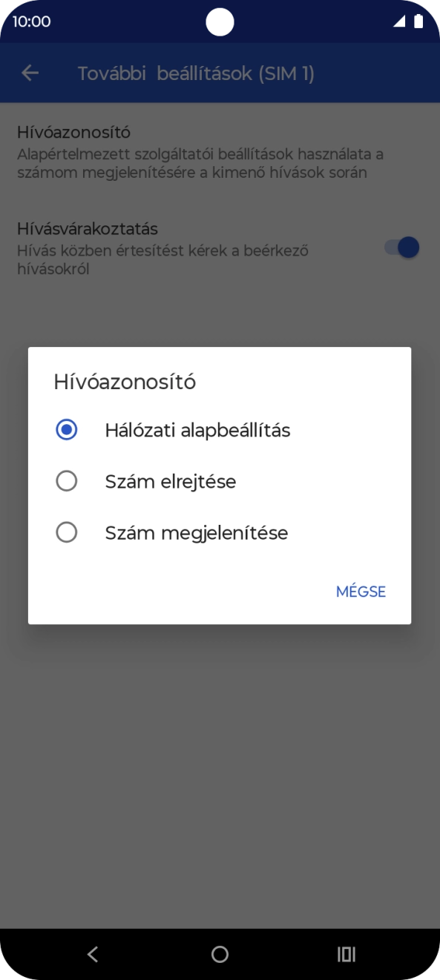Select Szám megjelenítése to show your number

click(x=67, y=532)
